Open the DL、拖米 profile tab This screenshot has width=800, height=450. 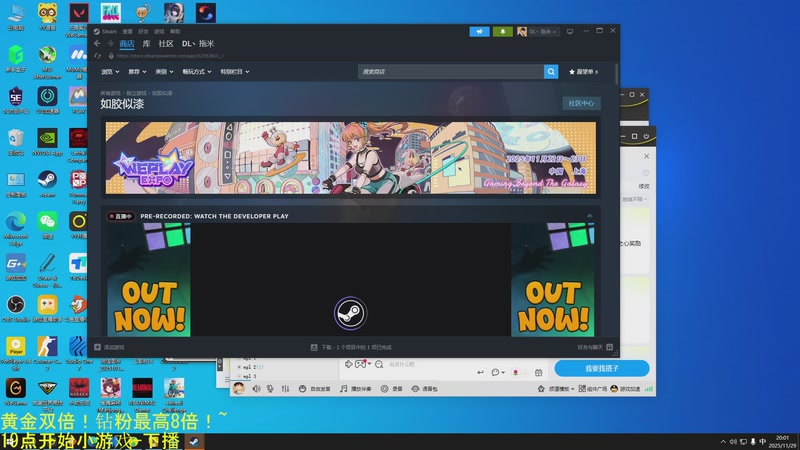click(198, 44)
